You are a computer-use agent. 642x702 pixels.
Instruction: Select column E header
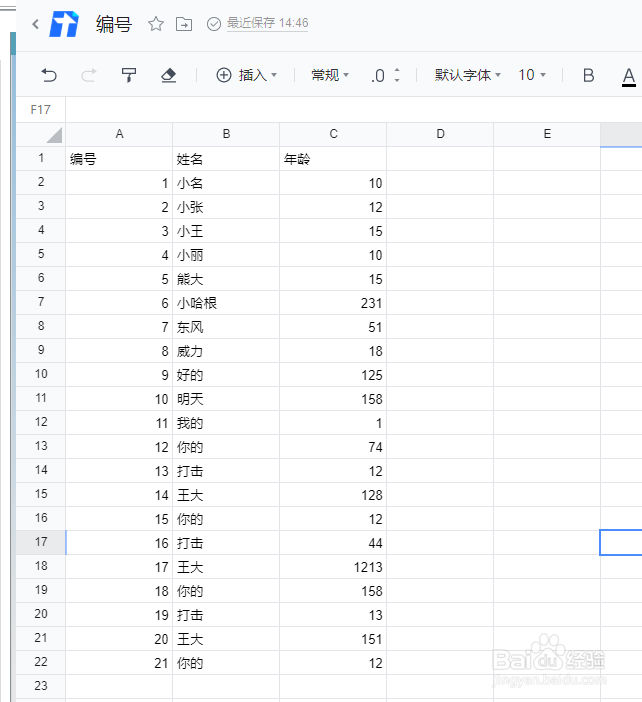tap(547, 134)
